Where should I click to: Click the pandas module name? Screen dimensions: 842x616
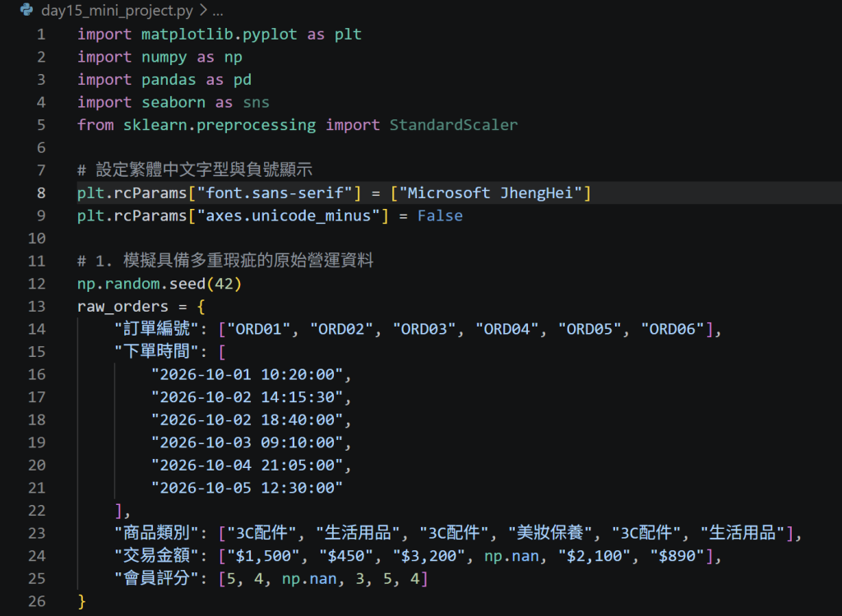pos(169,80)
